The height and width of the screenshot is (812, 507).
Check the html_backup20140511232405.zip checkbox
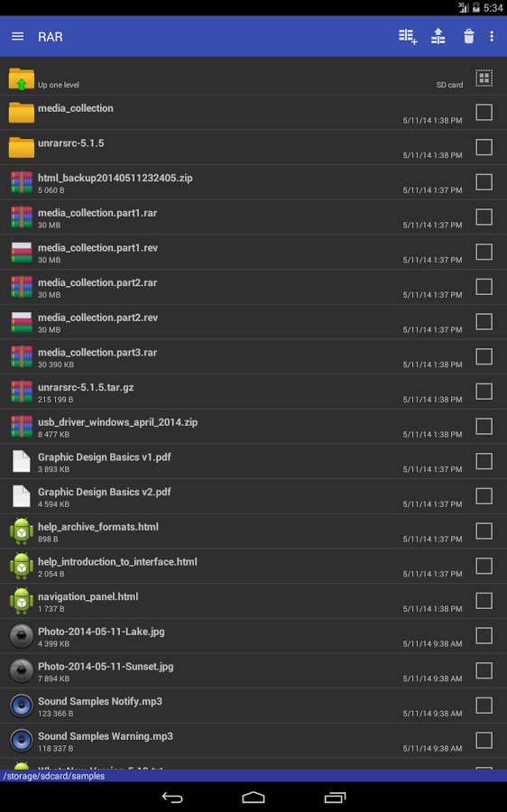click(x=484, y=182)
